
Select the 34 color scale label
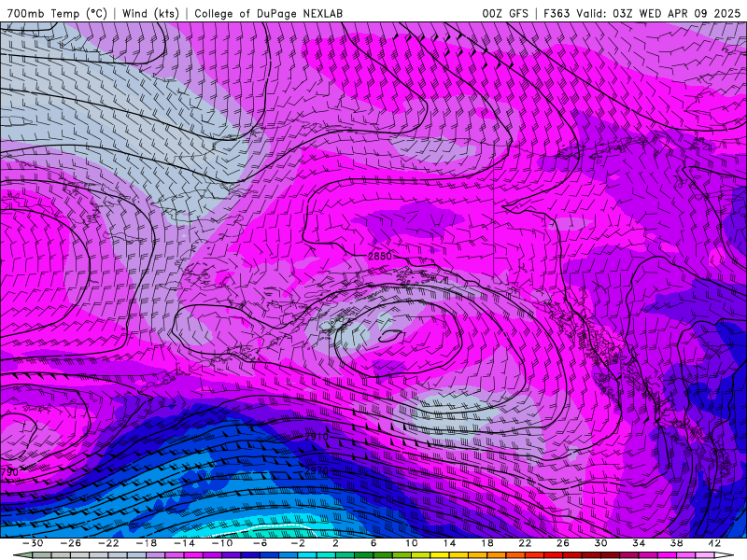(x=639, y=543)
